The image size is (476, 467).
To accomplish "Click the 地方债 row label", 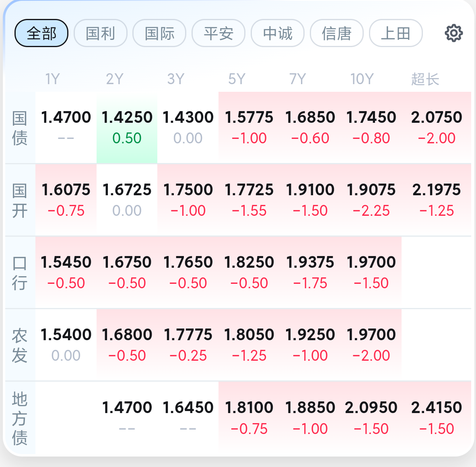I will coord(20,418).
